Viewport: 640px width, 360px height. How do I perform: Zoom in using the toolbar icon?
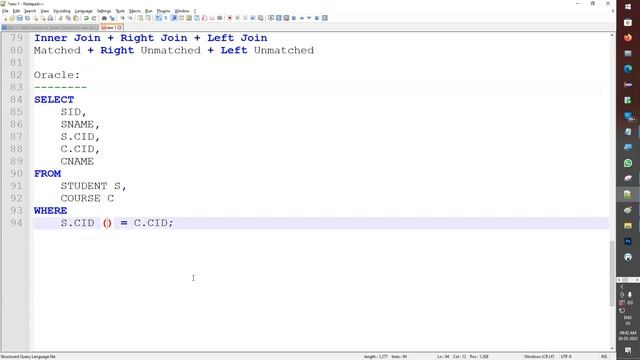point(122,18)
